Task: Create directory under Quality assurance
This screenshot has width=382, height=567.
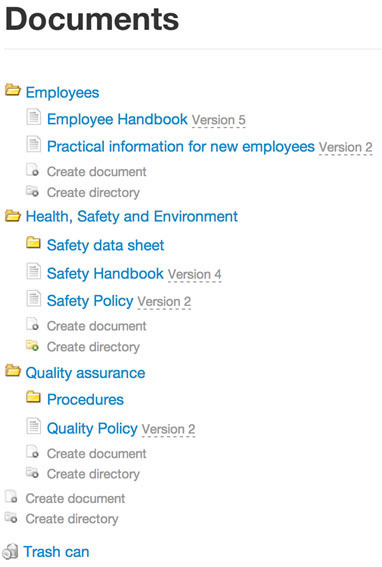Action: tap(93, 474)
